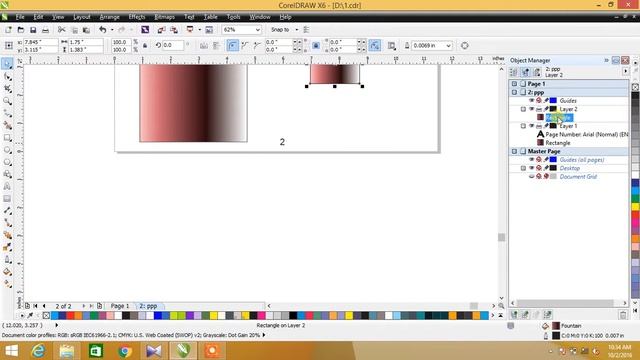Collapse Layer 2 tree node
The height and width of the screenshot is (360, 640).
click(523, 109)
